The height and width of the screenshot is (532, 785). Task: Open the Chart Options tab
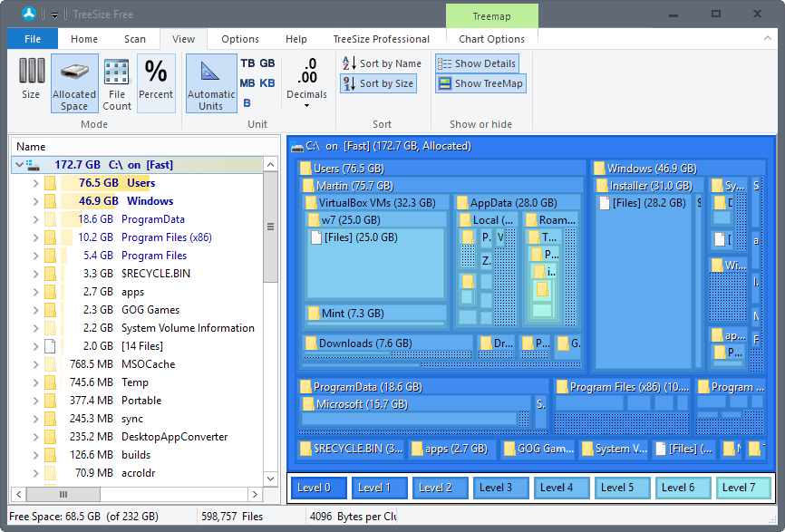coord(491,39)
